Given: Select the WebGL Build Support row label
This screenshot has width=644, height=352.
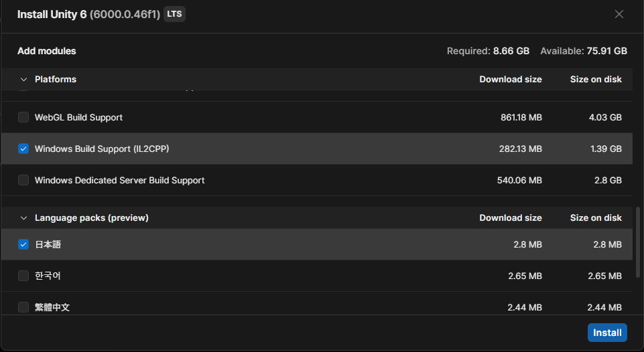Looking at the screenshot, I should [78, 117].
